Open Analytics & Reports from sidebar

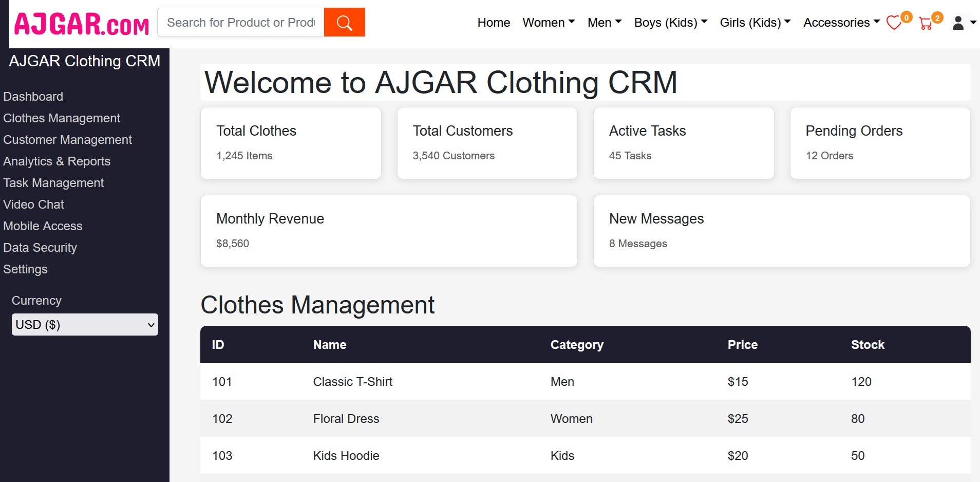pyautogui.click(x=57, y=161)
